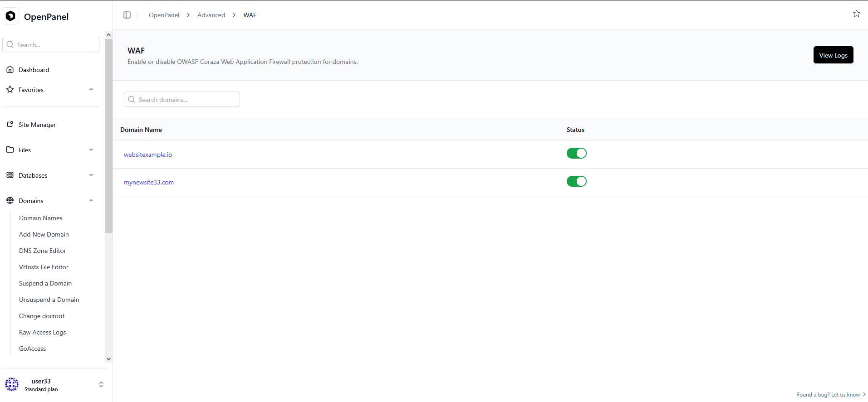Click the OpenPanel logo icon

tap(10, 16)
